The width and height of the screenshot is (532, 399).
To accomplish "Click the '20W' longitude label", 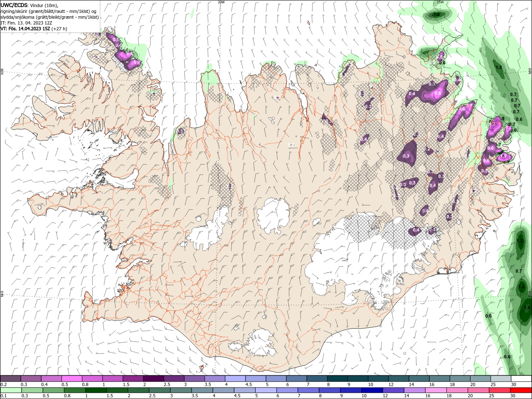I will (221, 2).
